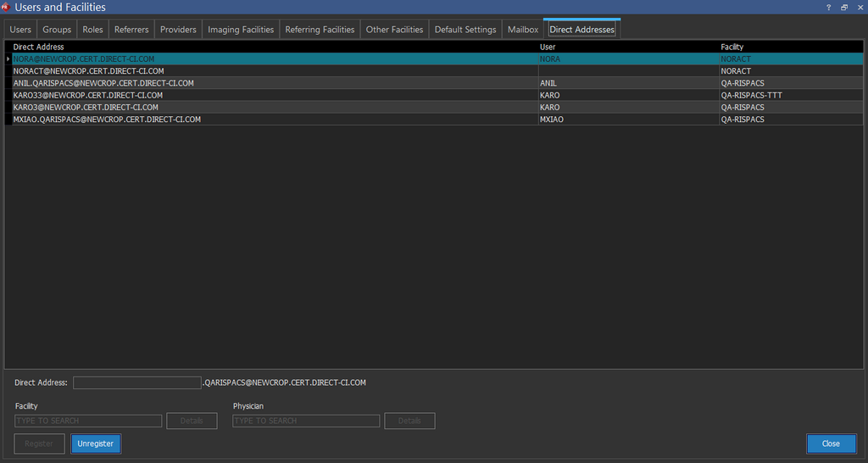Open the Groups tab
This screenshot has height=463, width=868.
(x=57, y=30)
